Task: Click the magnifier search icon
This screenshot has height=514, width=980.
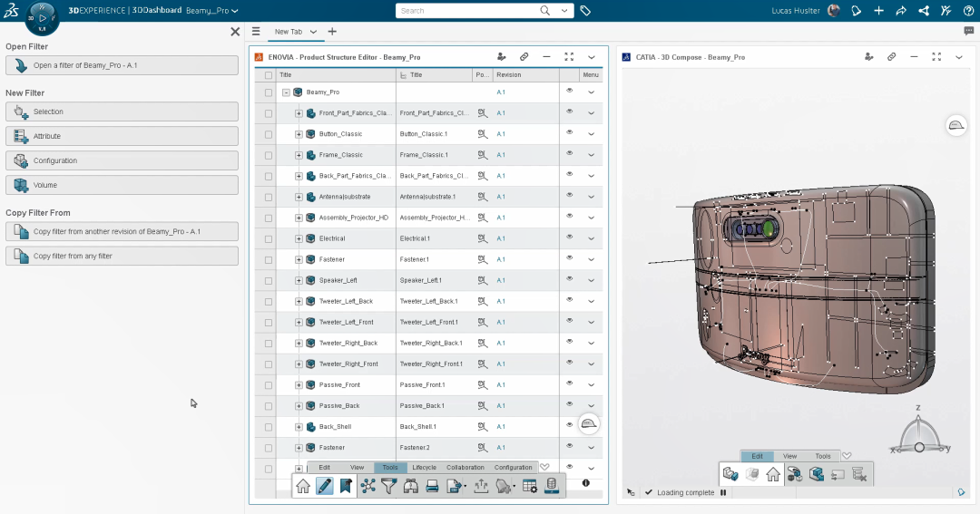Action: 545,11
